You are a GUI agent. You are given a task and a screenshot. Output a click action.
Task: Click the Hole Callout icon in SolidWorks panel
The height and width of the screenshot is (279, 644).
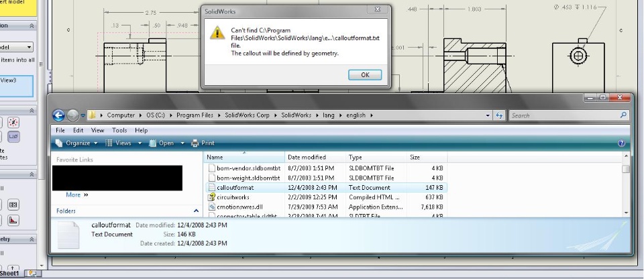click(13, 137)
